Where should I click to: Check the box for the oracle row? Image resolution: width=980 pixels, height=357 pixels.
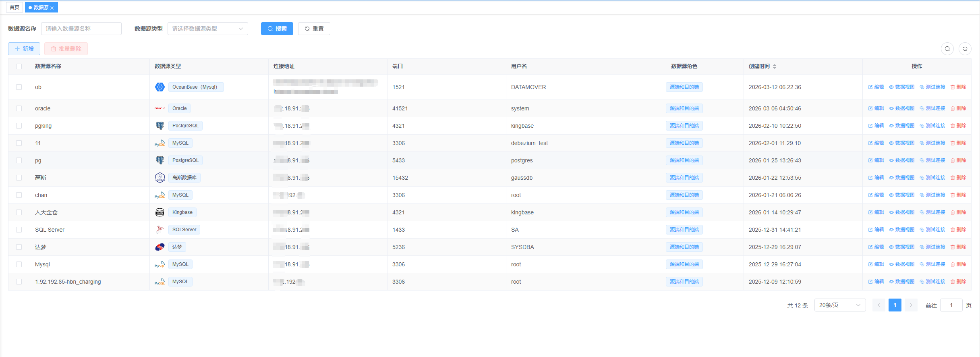19,108
